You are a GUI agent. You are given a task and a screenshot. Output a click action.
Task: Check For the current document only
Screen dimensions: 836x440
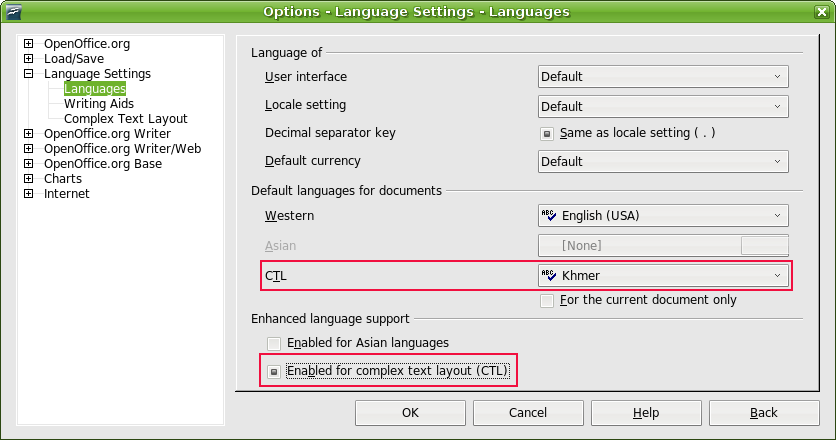click(x=546, y=301)
